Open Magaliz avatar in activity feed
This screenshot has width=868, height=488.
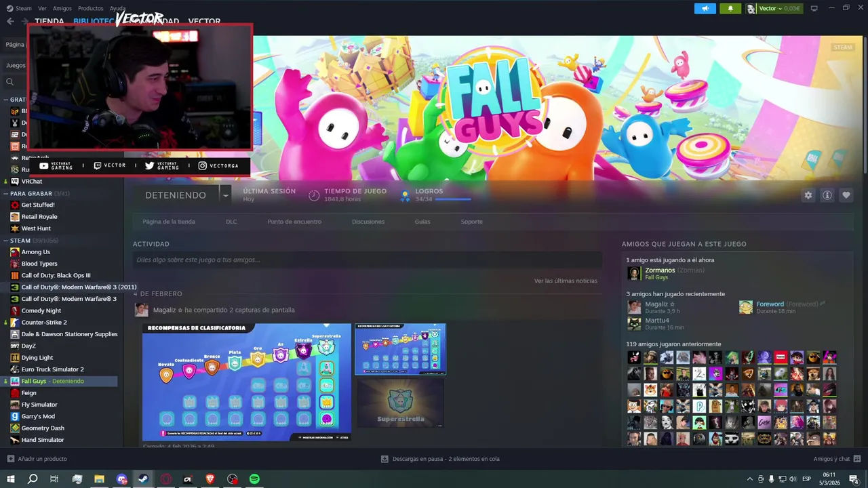(x=141, y=310)
